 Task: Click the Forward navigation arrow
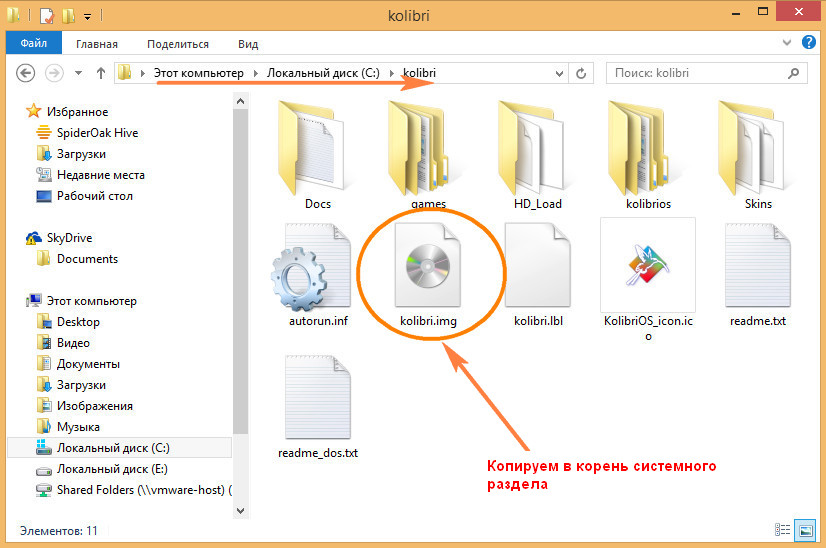(x=54, y=73)
